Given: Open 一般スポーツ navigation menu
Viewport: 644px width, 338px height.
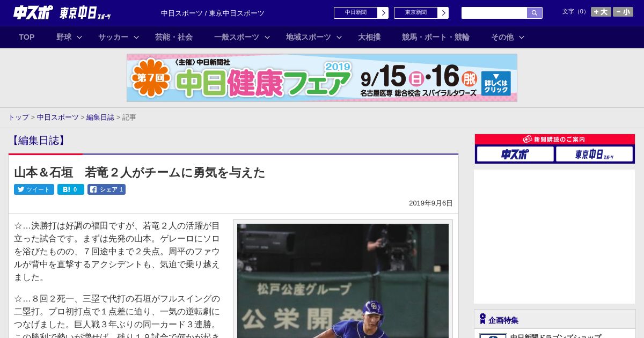Looking at the screenshot, I should (x=237, y=37).
